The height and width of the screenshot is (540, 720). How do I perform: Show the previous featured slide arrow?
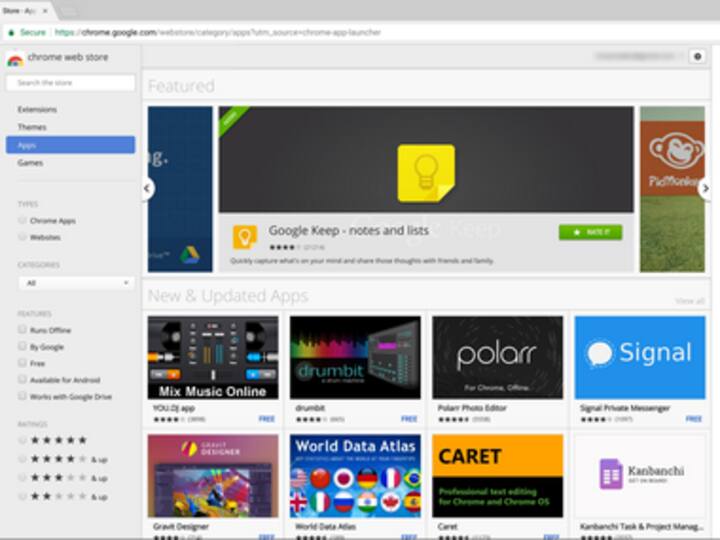[x=148, y=188]
